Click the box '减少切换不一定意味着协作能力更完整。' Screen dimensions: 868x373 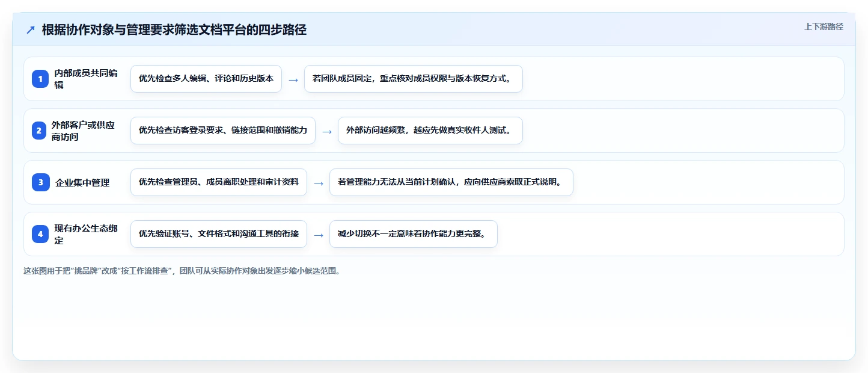pyautogui.click(x=414, y=234)
